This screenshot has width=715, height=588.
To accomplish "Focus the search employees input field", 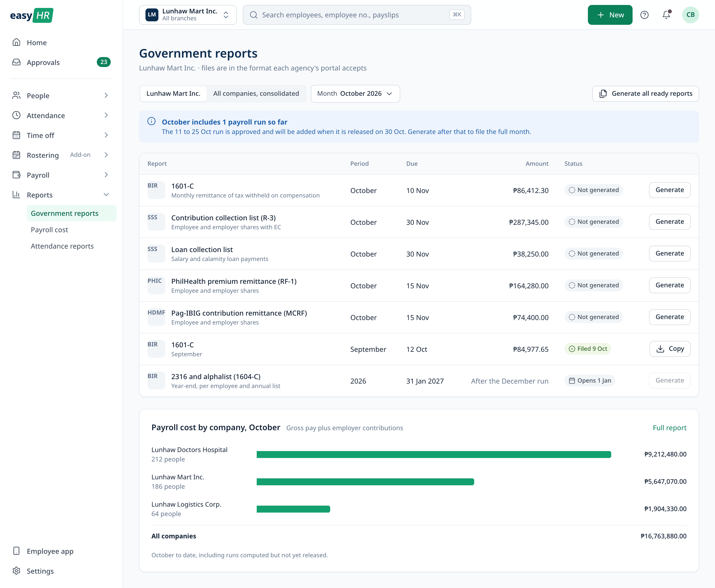I will point(357,15).
